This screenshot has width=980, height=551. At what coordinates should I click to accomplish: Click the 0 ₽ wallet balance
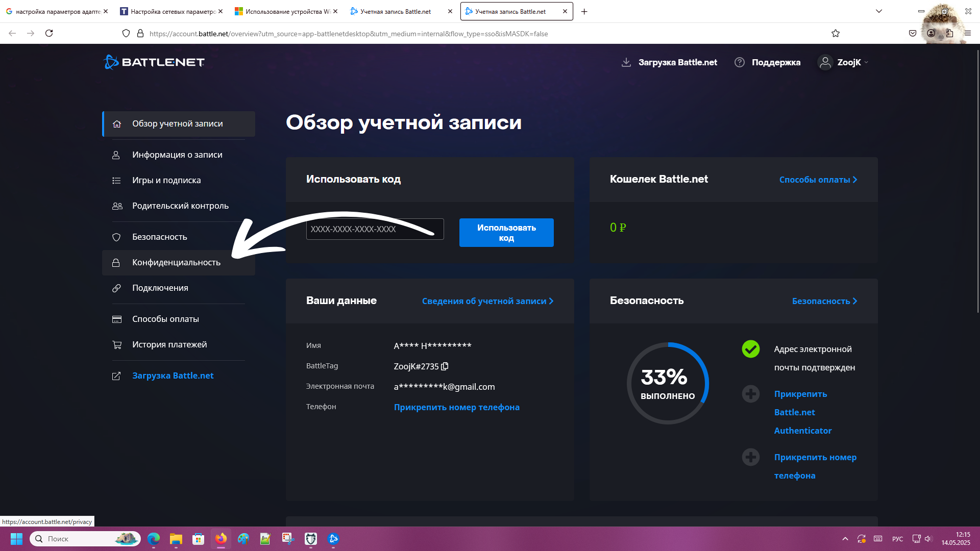(618, 228)
